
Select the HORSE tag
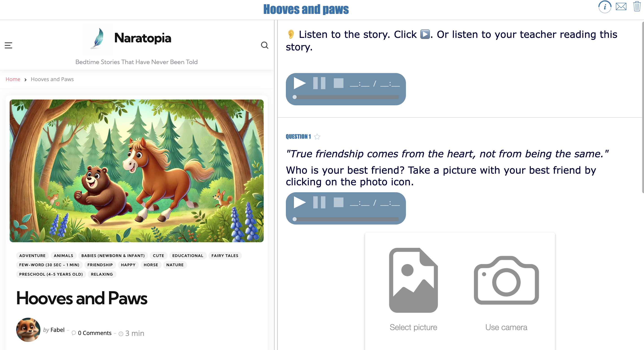[x=151, y=265]
